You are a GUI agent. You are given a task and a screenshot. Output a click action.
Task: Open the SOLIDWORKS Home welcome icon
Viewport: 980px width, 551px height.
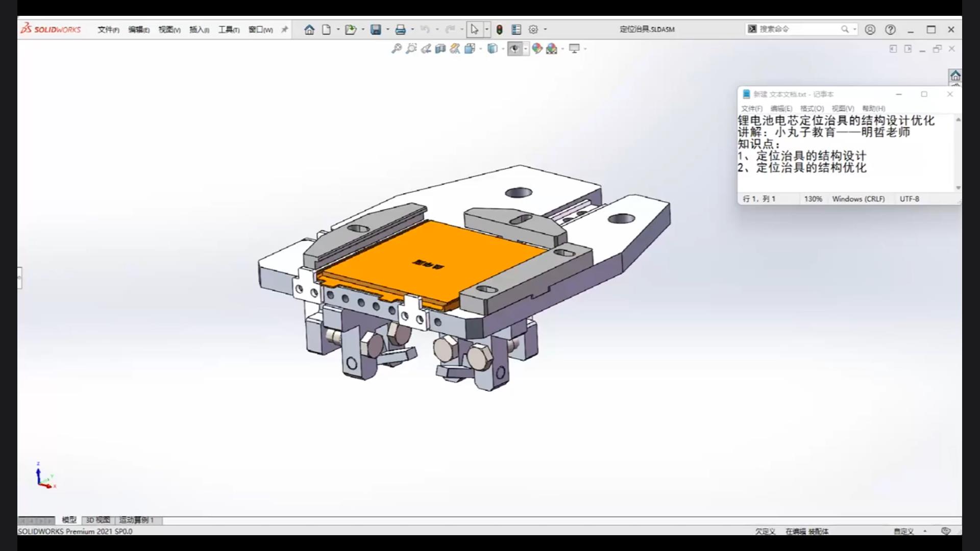(x=309, y=30)
